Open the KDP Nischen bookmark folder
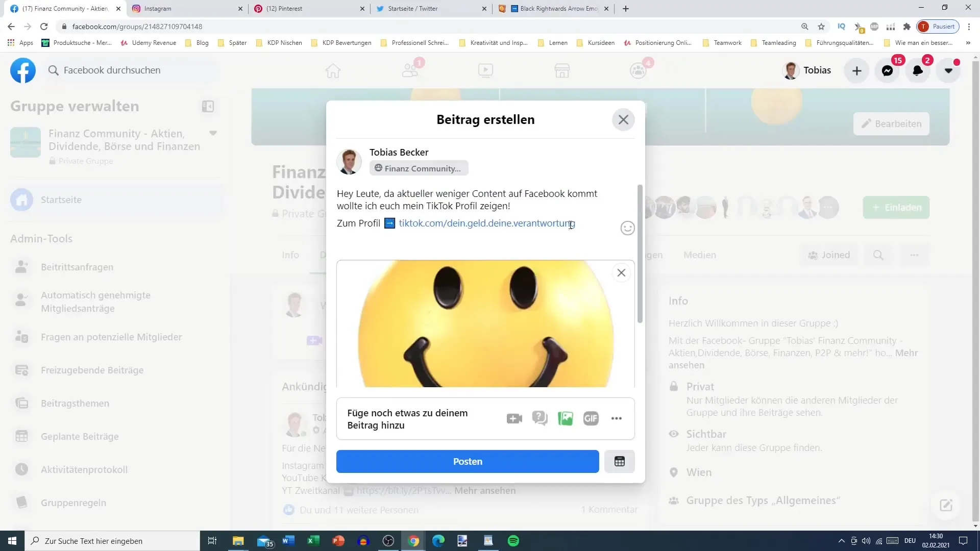Viewport: 980px width, 551px height. 279,43
